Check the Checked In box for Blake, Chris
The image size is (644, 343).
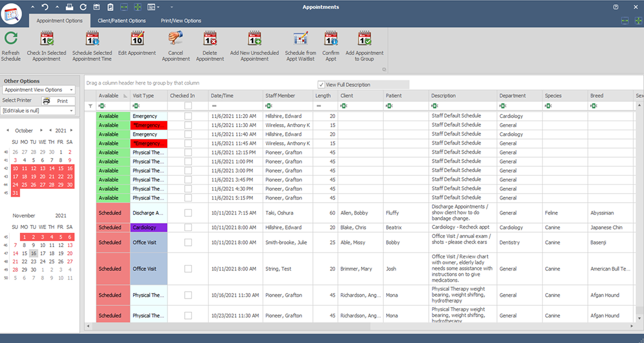coord(188,228)
